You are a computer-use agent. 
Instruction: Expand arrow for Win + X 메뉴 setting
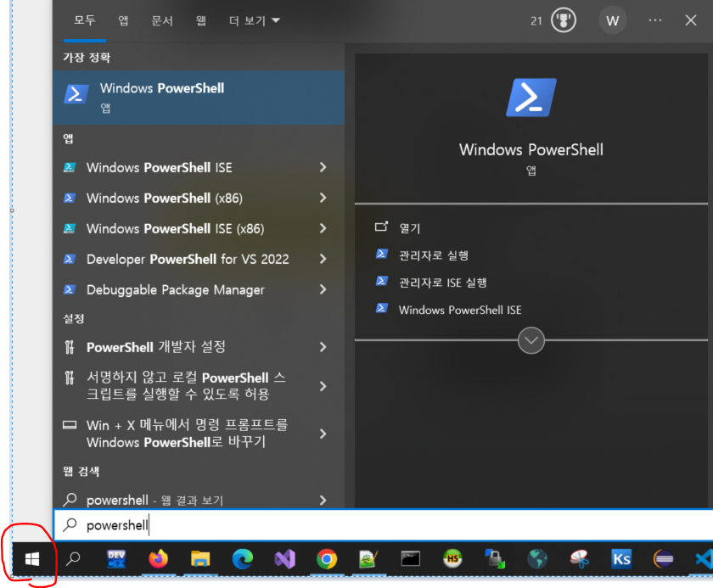(x=323, y=434)
